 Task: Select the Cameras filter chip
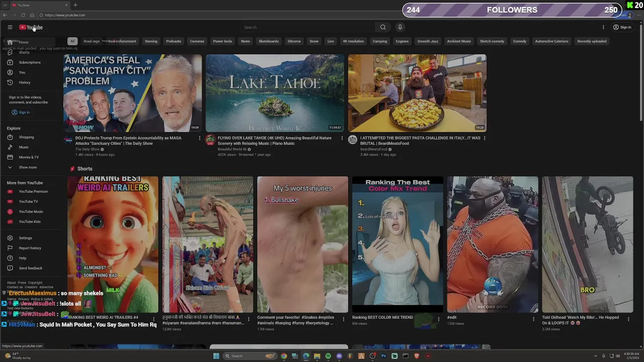pyautogui.click(x=197, y=41)
